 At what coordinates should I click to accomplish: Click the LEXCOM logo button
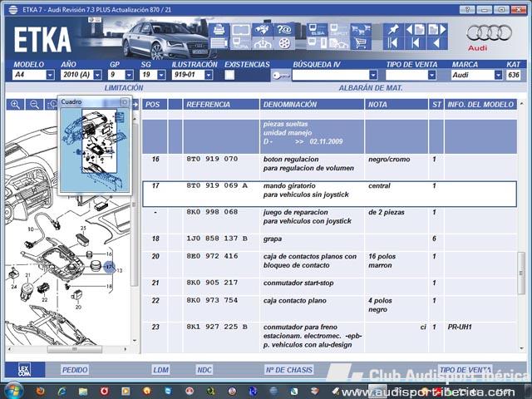point(24,369)
